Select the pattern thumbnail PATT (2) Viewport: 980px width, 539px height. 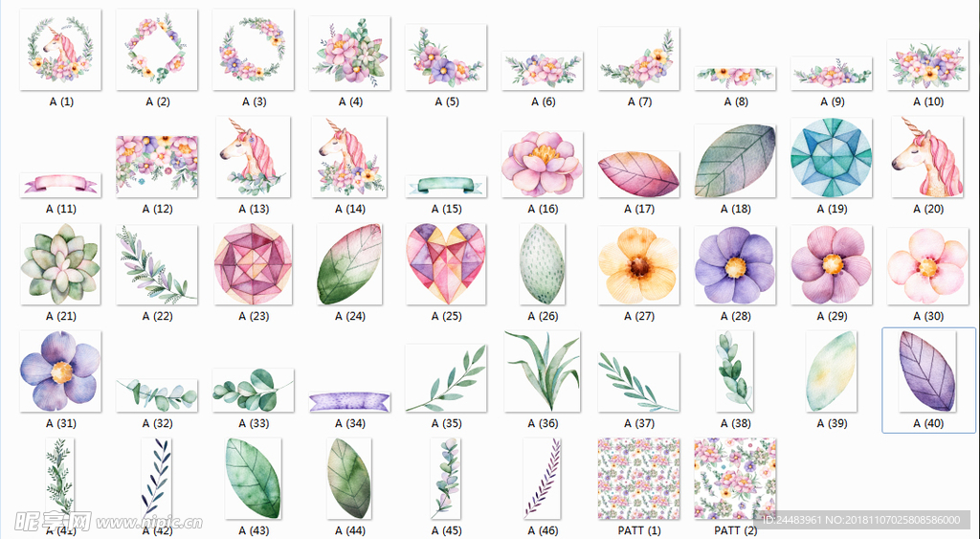click(x=735, y=479)
